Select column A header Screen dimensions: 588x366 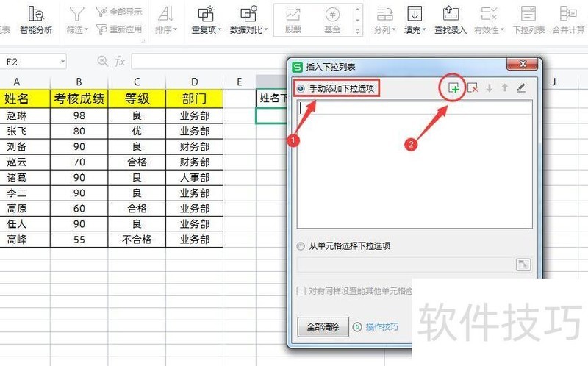(16, 82)
